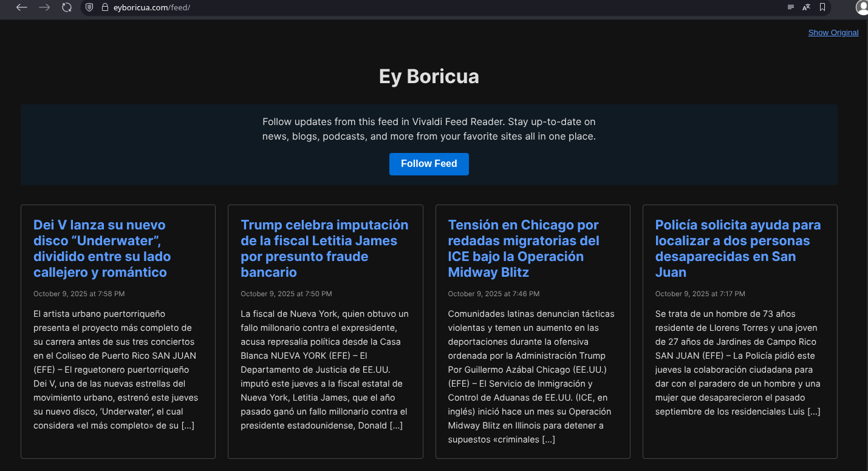The width and height of the screenshot is (868, 471).
Task: Open the tracker blocker shield icon
Action: (x=89, y=7)
